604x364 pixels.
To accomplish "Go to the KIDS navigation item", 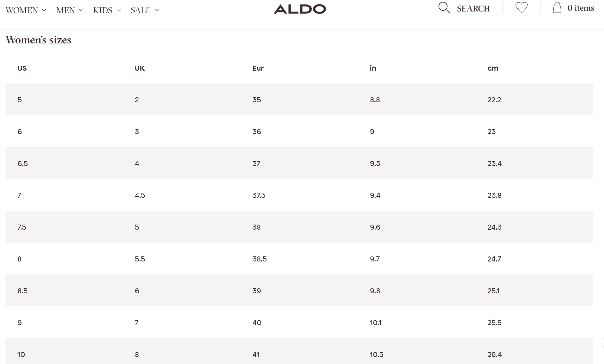I will click(x=103, y=10).
